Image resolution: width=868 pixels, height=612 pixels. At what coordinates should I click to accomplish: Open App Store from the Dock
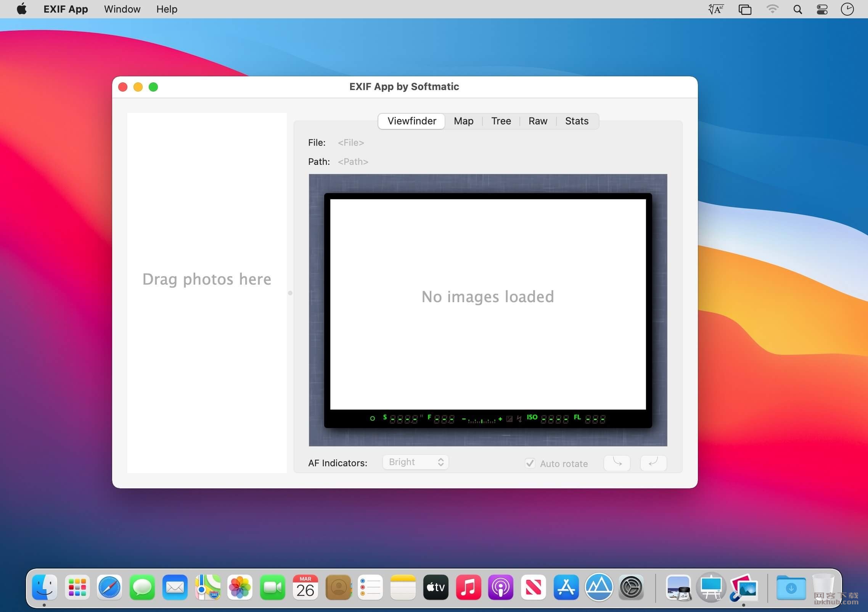[566, 587]
